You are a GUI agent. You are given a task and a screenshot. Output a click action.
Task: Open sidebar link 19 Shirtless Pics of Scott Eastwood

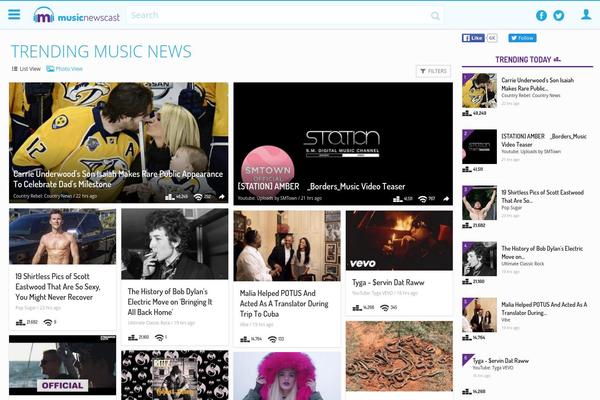(542, 196)
